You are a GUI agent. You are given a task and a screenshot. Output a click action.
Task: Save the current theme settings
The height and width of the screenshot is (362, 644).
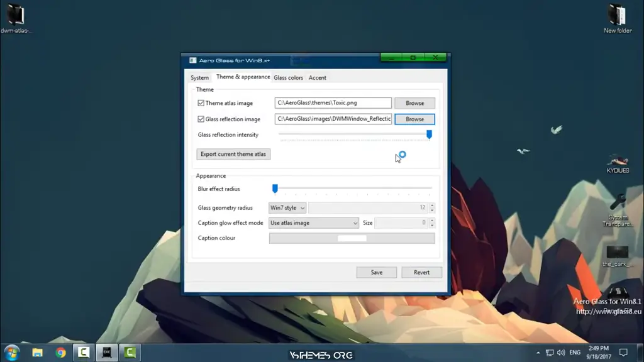coord(376,272)
